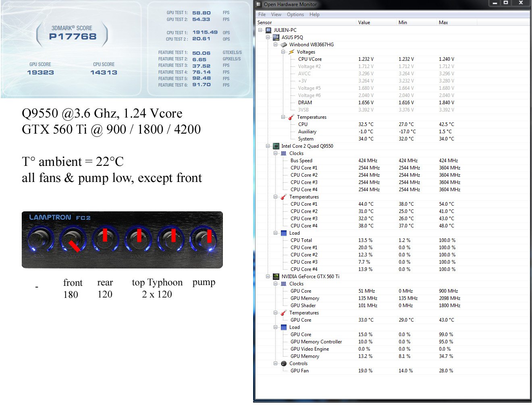Click the NVIDIA GeForce GTX 560 Ti icon
Image resolution: width=532 pixels, height=407 pixels.
pyautogui.click(x=276, y=277)
